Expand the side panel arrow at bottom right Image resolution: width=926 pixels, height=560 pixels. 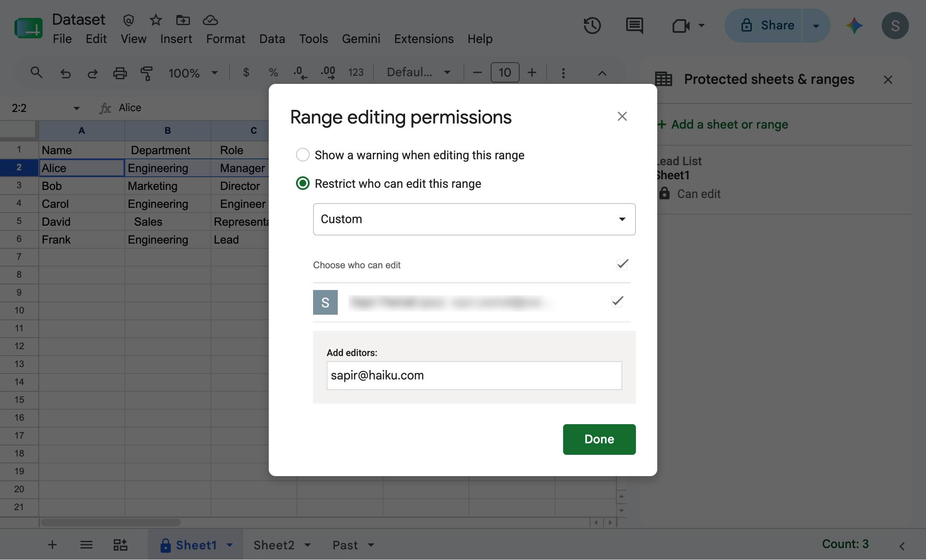coord(902,546)
